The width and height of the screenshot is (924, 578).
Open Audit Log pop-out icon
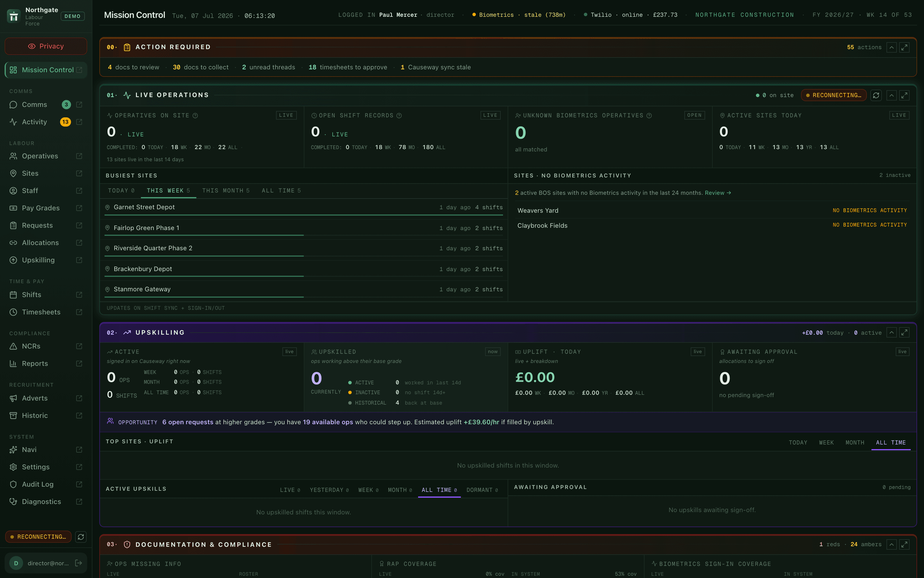pyautogui.click(x=79, y=484)
